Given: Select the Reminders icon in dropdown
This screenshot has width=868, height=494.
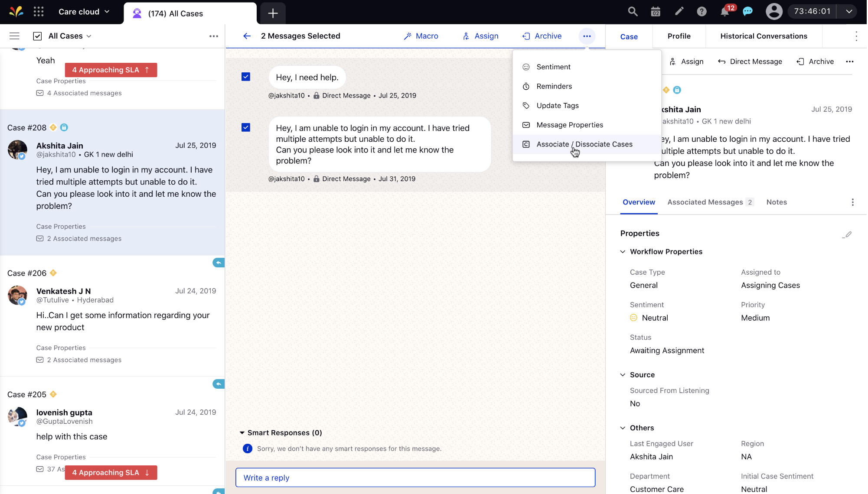Looking at the screenshot, I should [x=526, y=86].
